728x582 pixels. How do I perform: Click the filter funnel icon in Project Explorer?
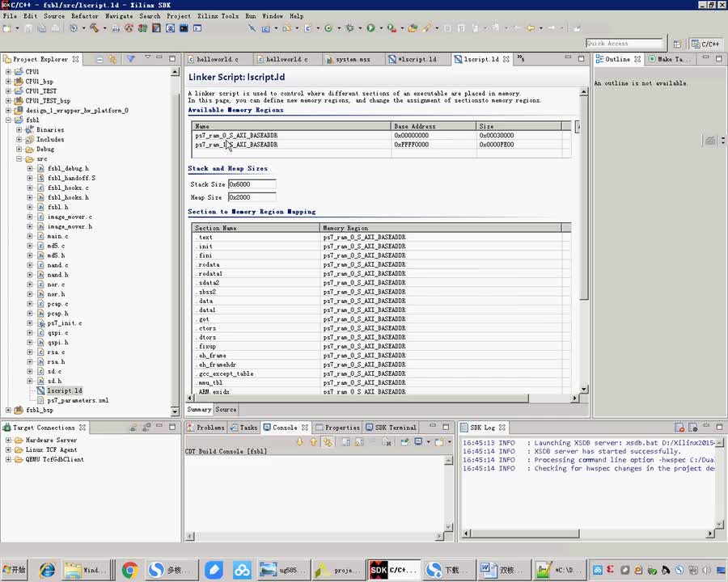pos(131,59)
